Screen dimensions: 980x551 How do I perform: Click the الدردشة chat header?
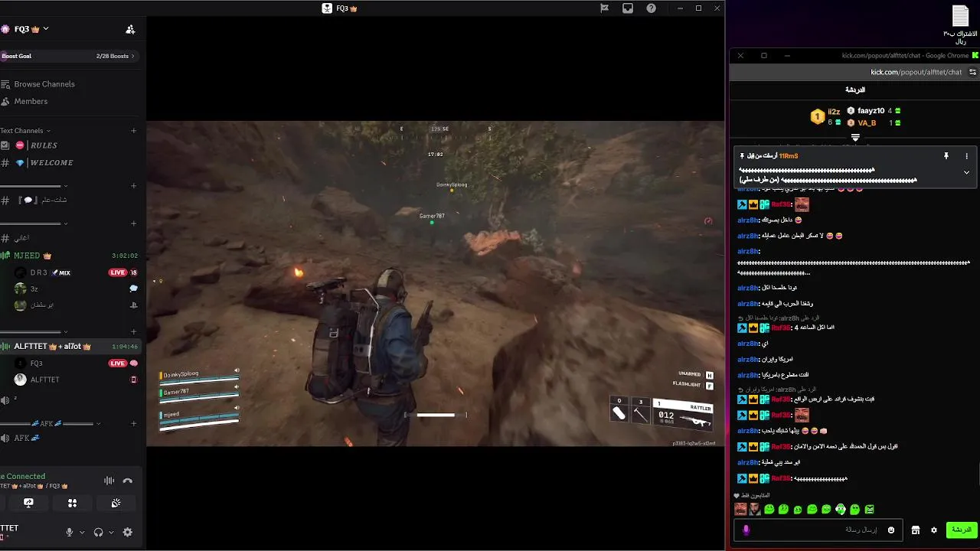pyautogui.click(x=855, y=90)
